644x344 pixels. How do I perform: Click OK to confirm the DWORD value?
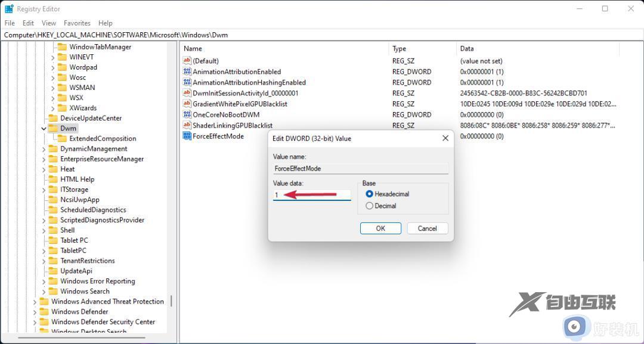(x=380, y=228)
